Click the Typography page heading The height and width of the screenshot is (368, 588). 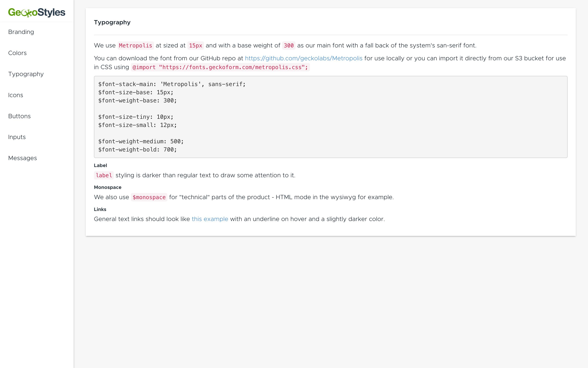point(112,22)
